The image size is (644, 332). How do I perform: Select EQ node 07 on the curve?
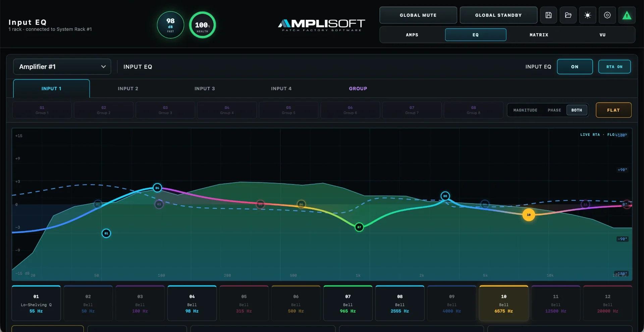click(x=359, y=227)
